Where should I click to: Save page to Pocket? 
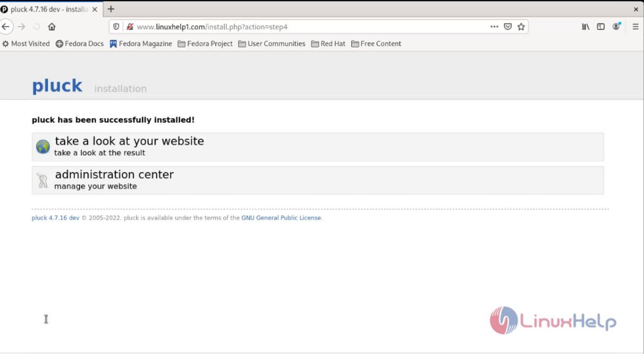pyautogui.click(x=507, y=27)
